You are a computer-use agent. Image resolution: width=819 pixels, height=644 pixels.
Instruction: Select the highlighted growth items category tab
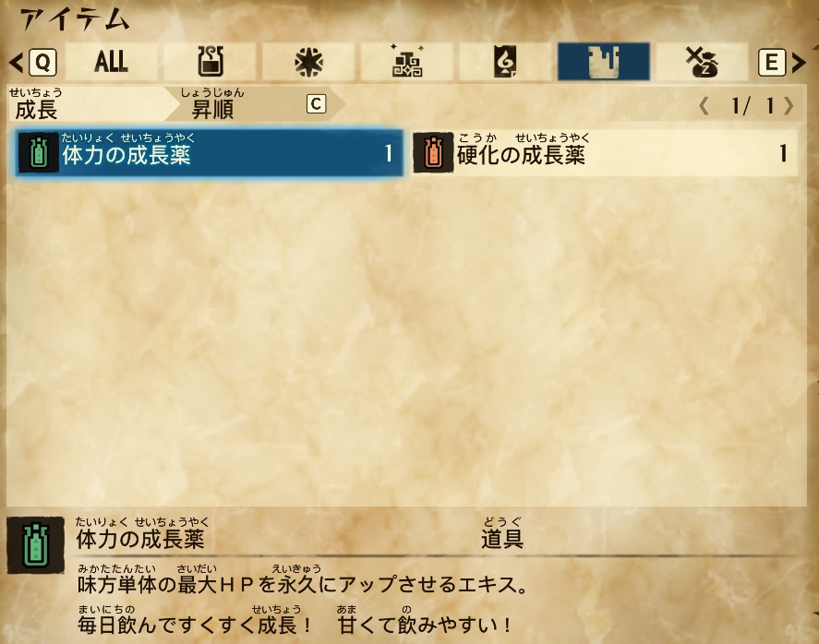click(604, 62)
